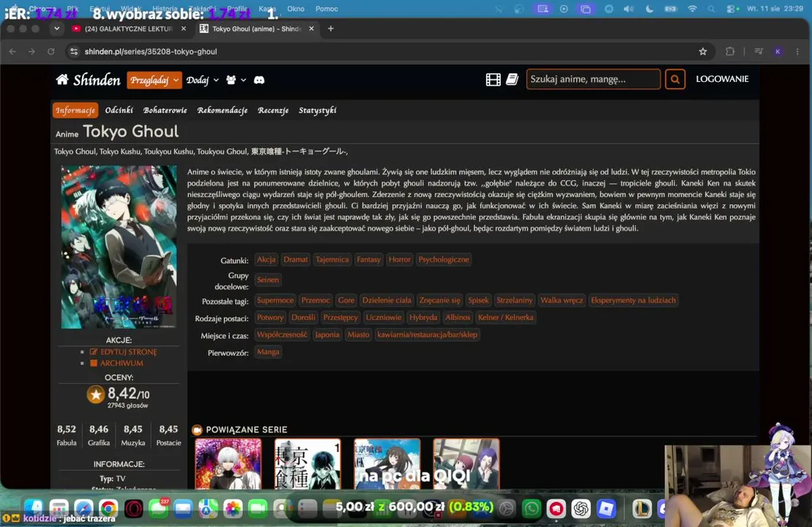This screenshot has height=527, width=812.
Task: Open the Recenzje tab
Action: [273, 111]
